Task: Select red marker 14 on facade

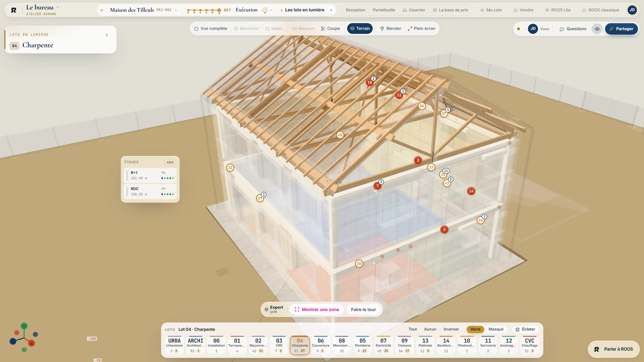Action: tap(471, 191)
